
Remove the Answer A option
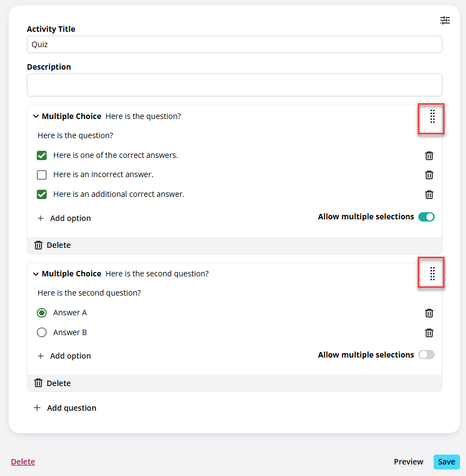429,313
